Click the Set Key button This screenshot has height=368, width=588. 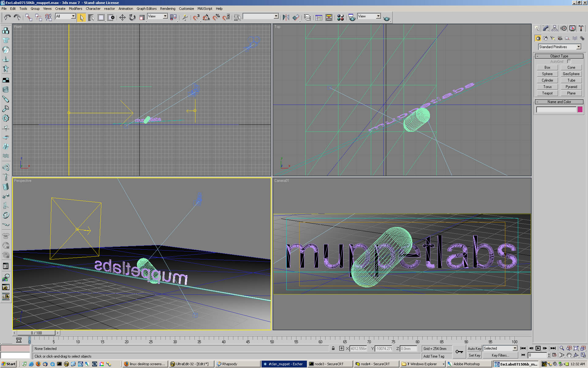(x=474, y=355)
